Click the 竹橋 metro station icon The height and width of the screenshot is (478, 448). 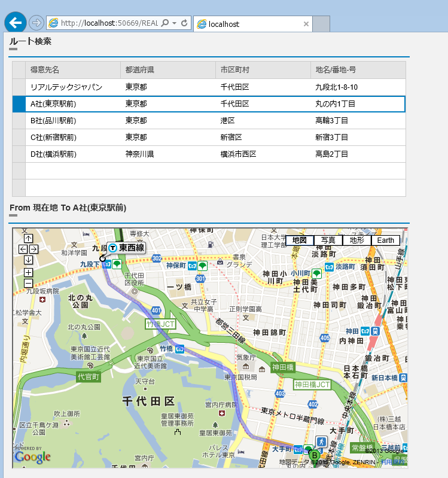(180, 349)
